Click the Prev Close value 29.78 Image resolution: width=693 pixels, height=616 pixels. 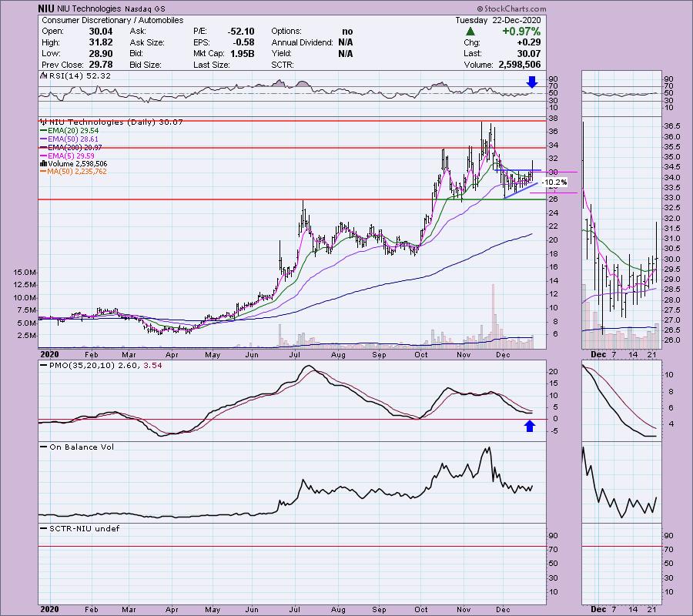coord(101,65)
